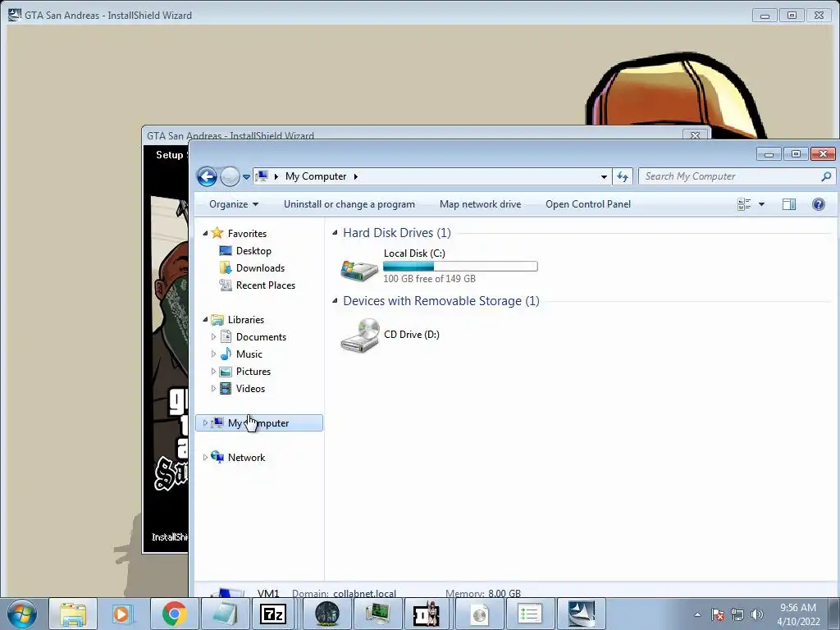Launch Windows Media Player from the taskbar
840x630 pixels.
pyautogui.click(x=123, y=614)
